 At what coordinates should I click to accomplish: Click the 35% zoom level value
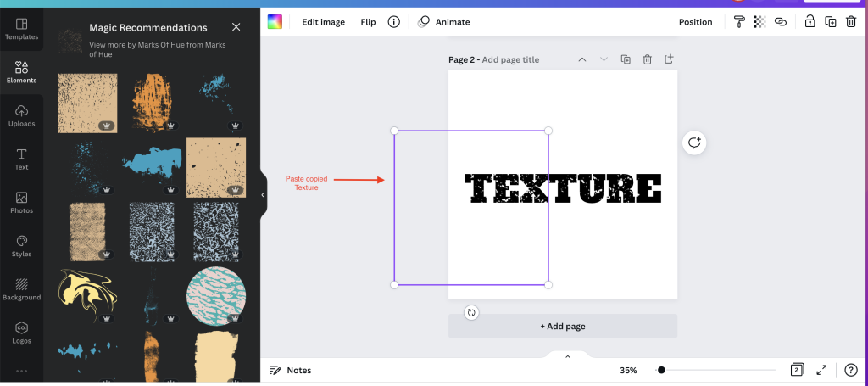[x=628, y=371]
